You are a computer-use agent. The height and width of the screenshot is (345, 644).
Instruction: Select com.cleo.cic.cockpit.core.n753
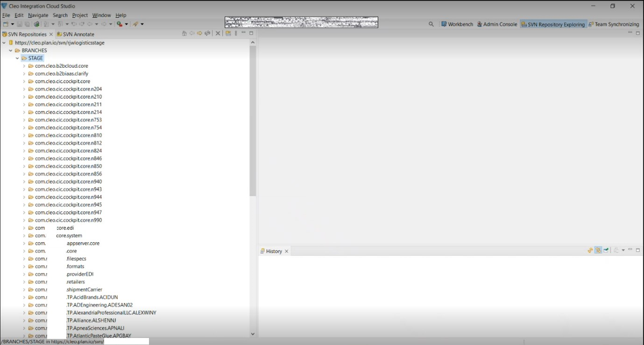(68, 120)
